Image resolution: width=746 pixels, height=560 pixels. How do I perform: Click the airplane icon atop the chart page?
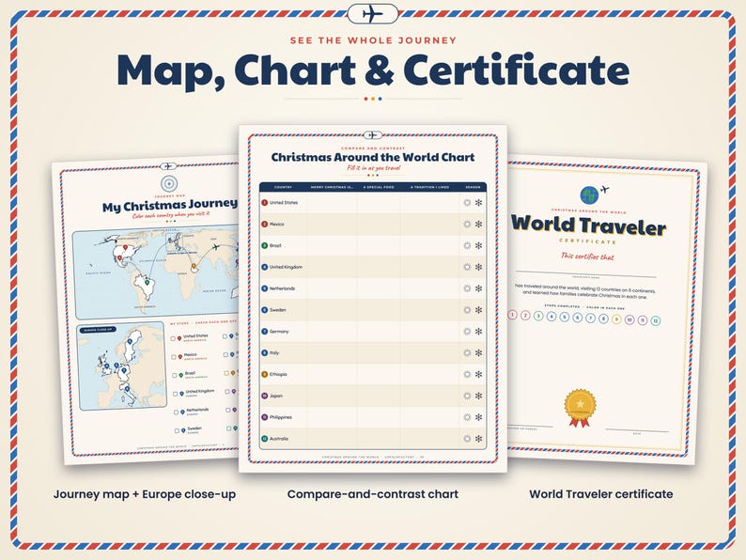(372, 135)
